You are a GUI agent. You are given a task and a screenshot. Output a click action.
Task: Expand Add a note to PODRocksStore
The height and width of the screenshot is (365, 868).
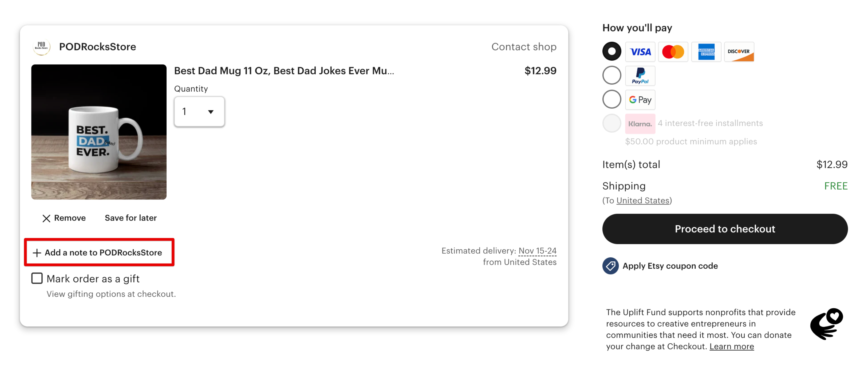click(97, 252)
